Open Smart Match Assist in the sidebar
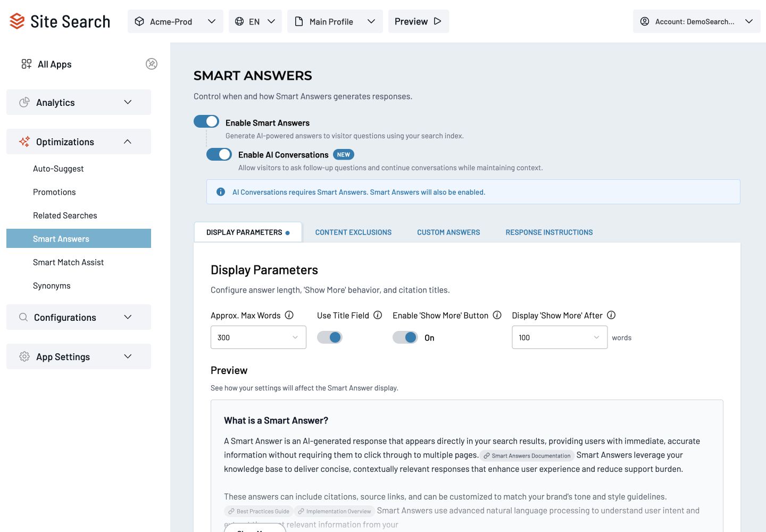This screenshot has height=532, width=766. 68,262
